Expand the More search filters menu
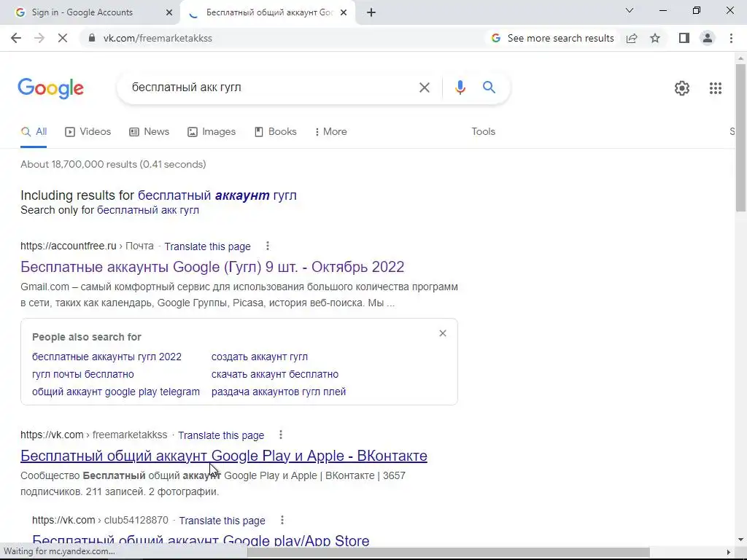747x560 pixels. point(330,131)
